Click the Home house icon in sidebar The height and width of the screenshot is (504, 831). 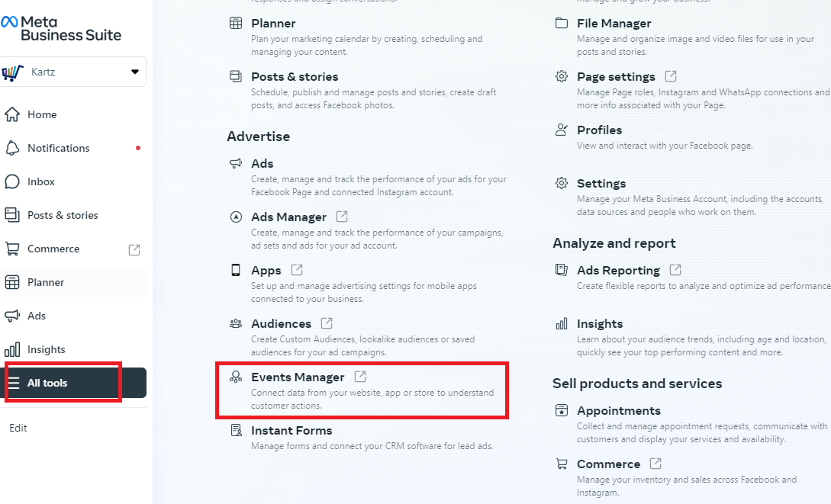point(12,114)
